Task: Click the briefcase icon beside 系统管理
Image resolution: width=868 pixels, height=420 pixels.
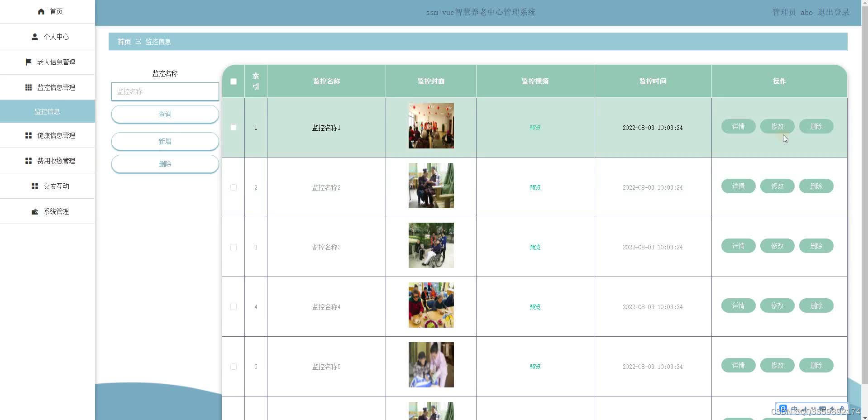Action: tap(35, 212)
